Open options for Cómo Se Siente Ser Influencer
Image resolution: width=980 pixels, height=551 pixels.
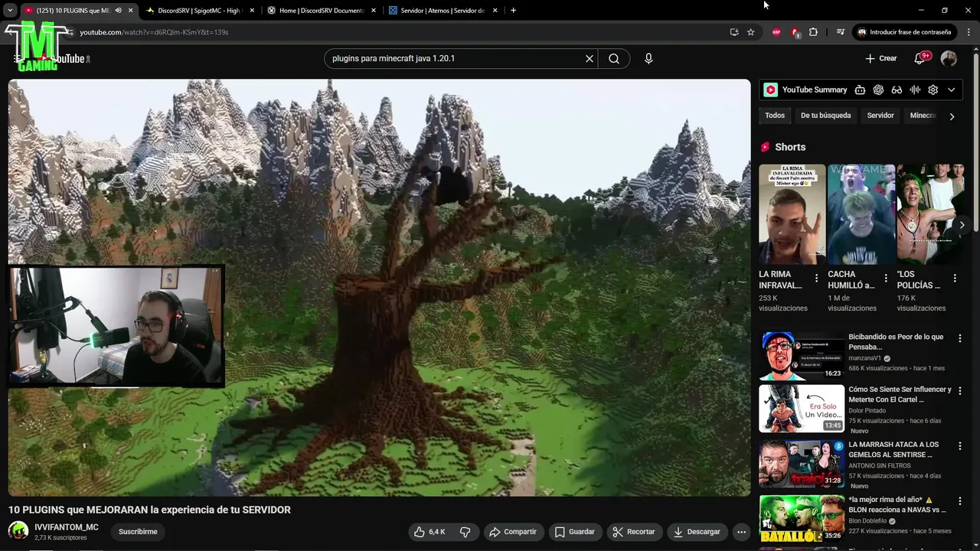point(960,391)
